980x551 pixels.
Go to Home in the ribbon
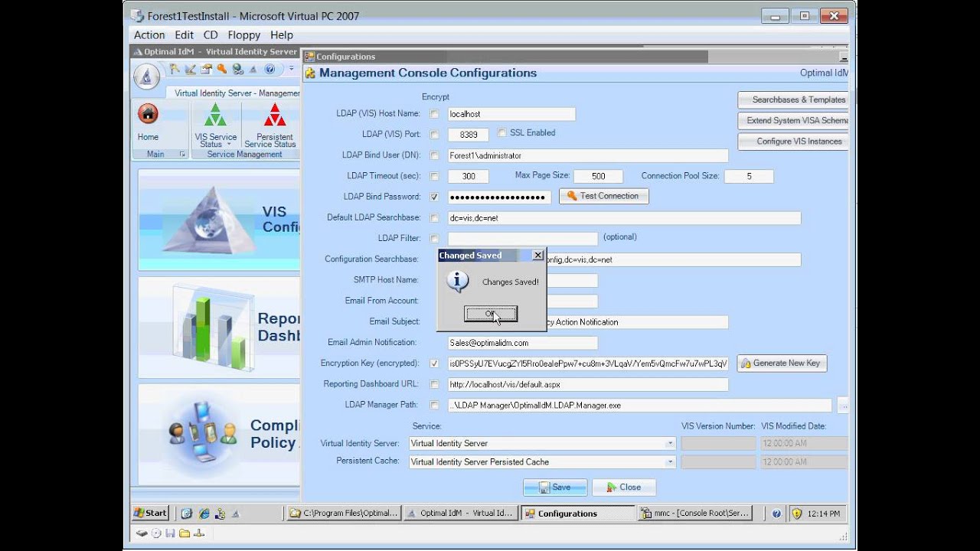(x=148, y=123)
